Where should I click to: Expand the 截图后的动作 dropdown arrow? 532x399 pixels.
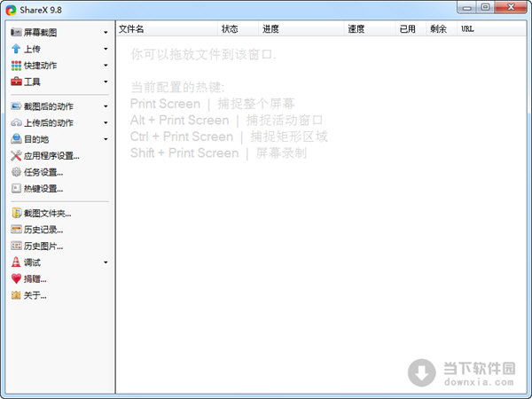(106, 106)
